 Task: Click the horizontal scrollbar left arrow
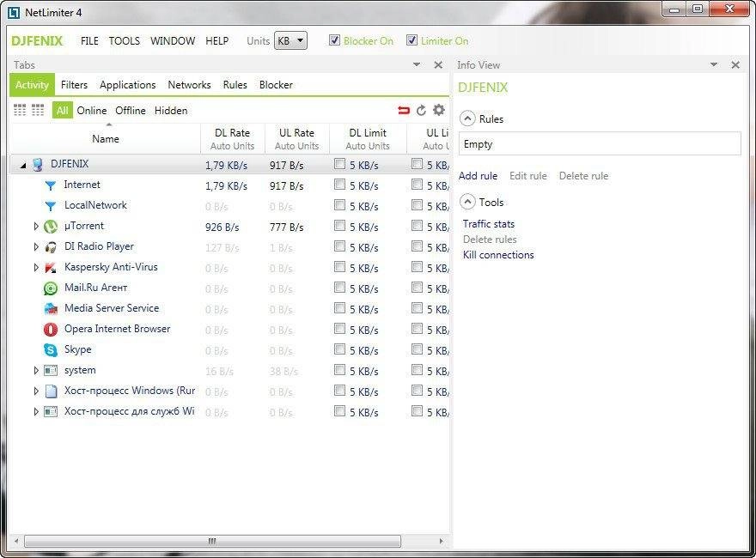16,541
